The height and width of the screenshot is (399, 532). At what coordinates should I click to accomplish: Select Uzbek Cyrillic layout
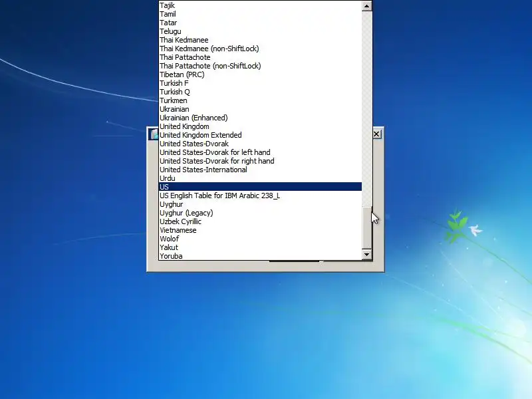(260, 222)
